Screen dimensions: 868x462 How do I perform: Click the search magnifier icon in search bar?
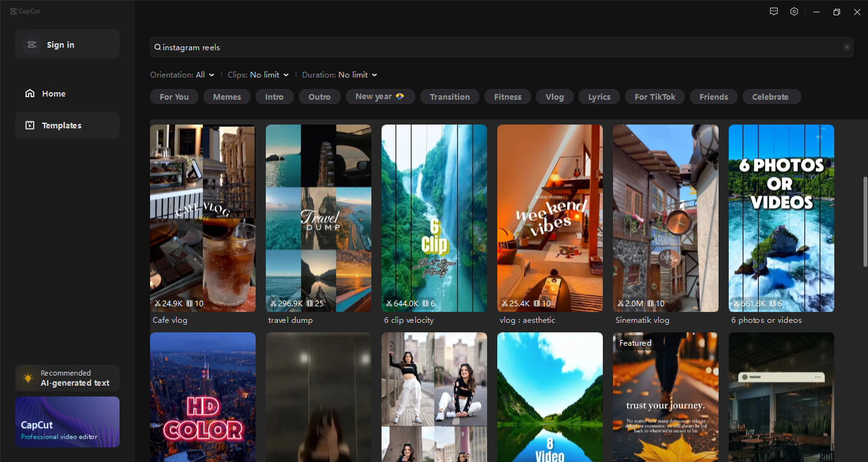click(x=156, y=47)
